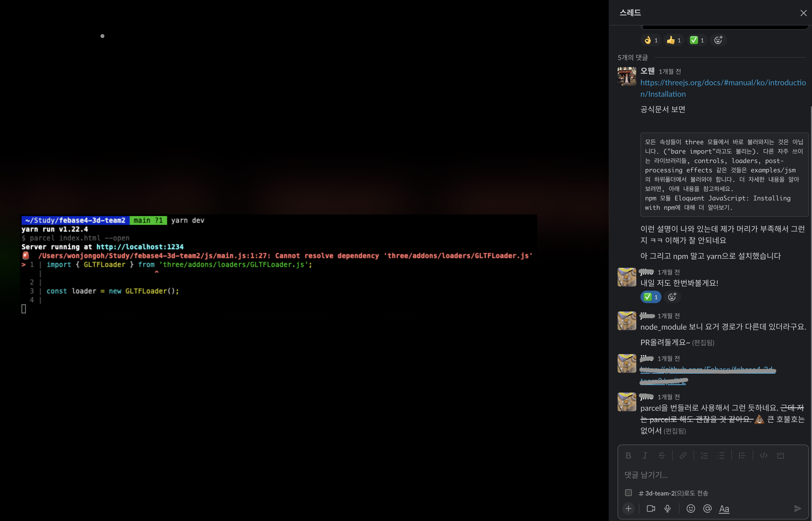
Task: Close the 스레드 thread panel
Action: coord(803,13)
